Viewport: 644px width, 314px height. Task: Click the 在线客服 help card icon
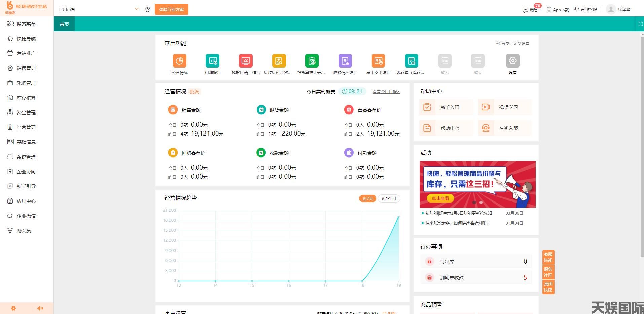[x=486, y=128]
